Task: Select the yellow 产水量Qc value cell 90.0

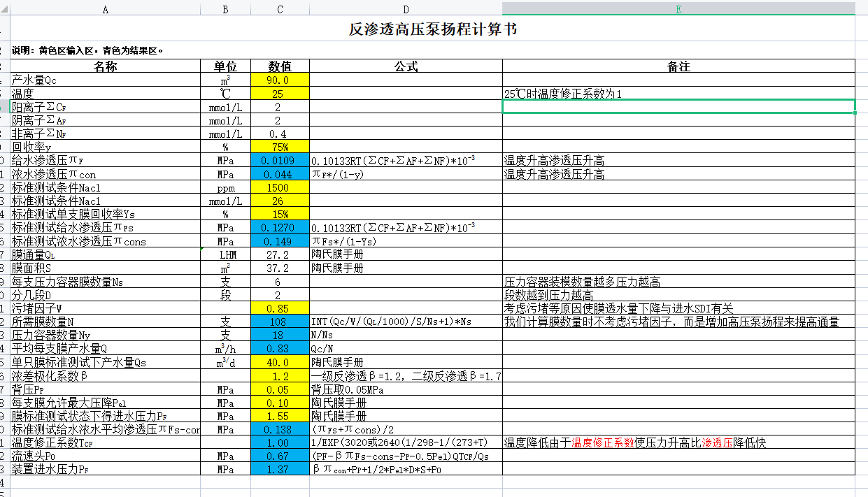Action: point(279,80)
